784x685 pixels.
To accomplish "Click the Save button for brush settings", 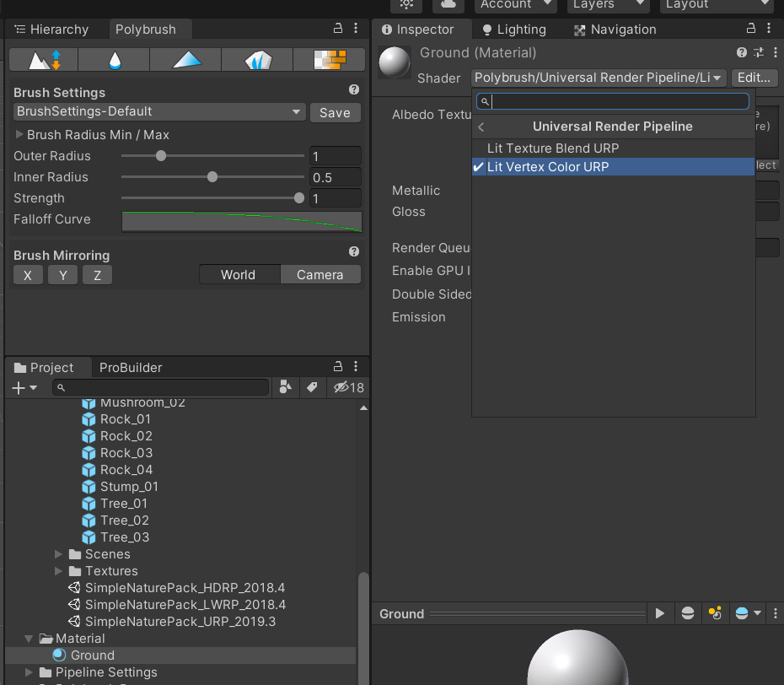I will click(335, 111).
